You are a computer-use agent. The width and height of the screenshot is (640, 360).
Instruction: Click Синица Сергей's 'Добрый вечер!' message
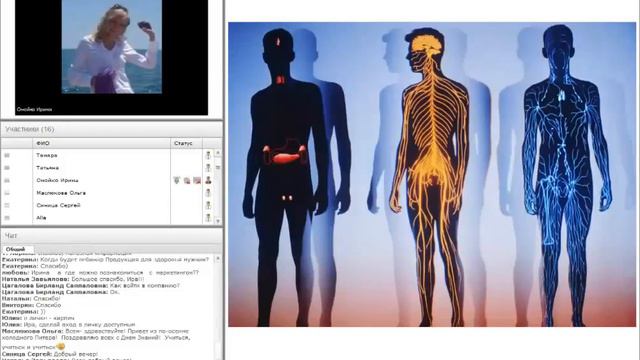50,354
